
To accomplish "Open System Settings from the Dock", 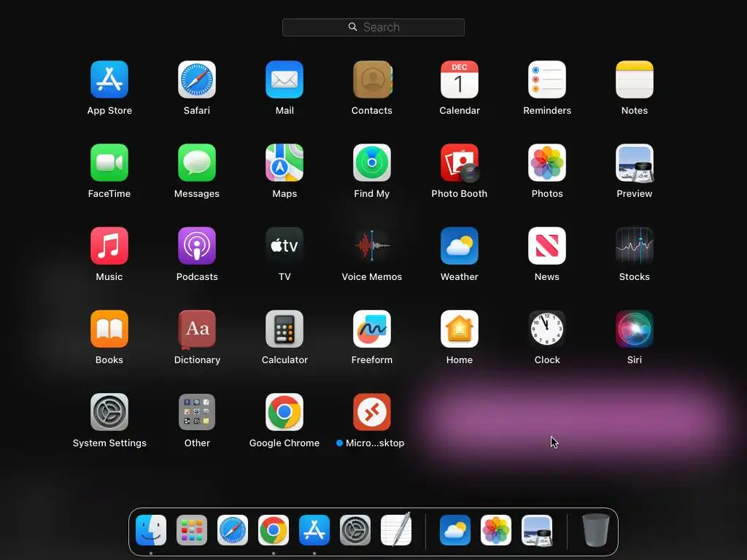I will [355, 530].
